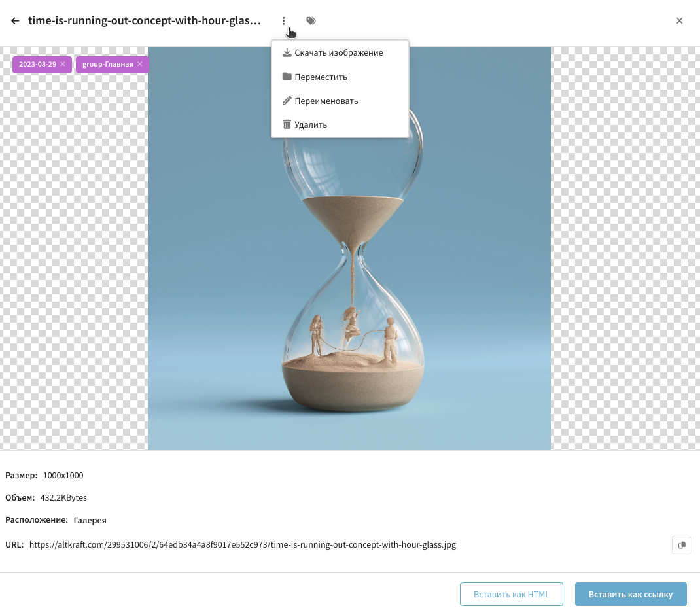
Task: Click the trash icon beside Удалить
Action: 287,124
